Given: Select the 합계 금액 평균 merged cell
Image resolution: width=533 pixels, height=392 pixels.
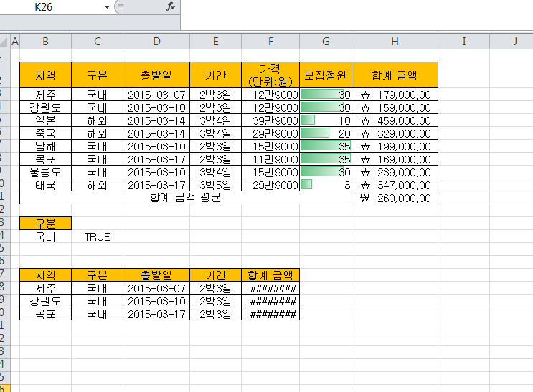Looking at the screenshot, I should pos(185,198).
